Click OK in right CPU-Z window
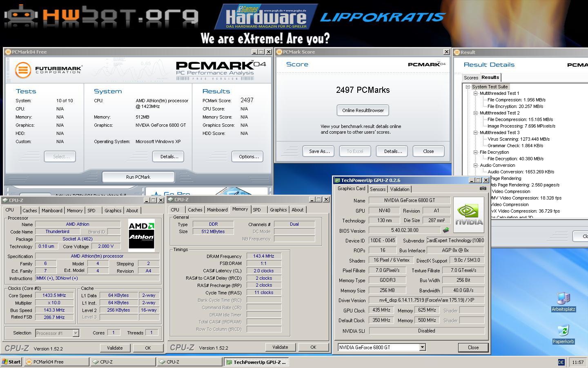 tap(313, 347)
